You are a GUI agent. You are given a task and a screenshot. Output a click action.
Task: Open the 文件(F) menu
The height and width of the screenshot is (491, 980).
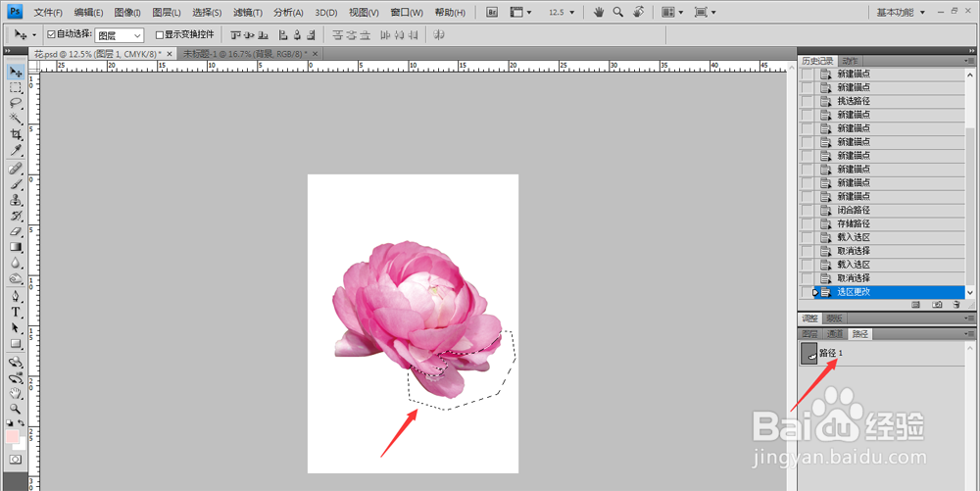47,13
